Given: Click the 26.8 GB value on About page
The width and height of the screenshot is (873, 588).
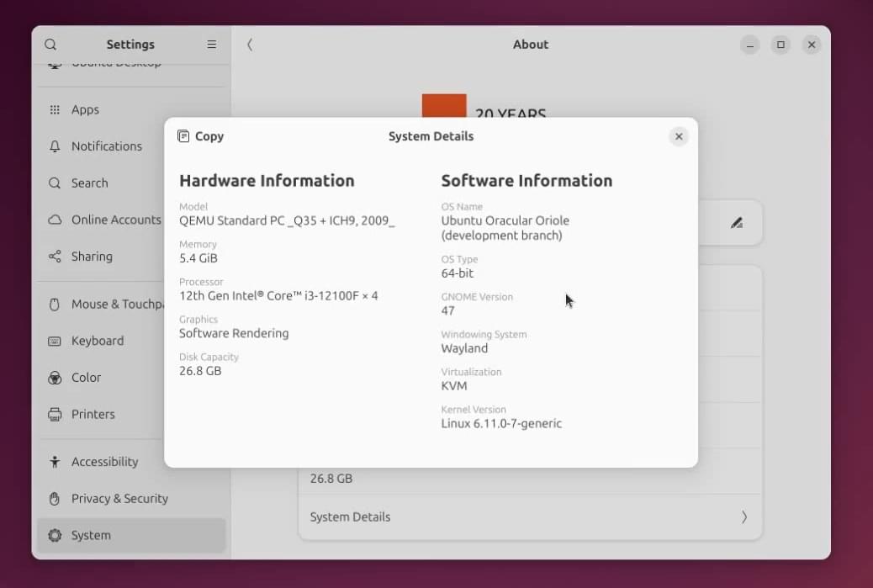Looking at the screenshot, I should click(331, 479).
